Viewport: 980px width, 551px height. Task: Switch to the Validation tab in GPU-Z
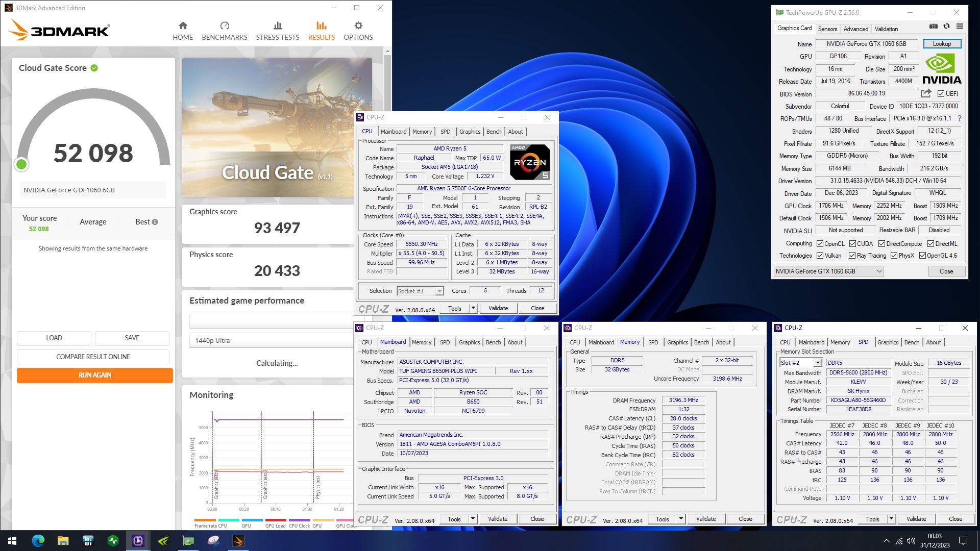coord(886,29)
